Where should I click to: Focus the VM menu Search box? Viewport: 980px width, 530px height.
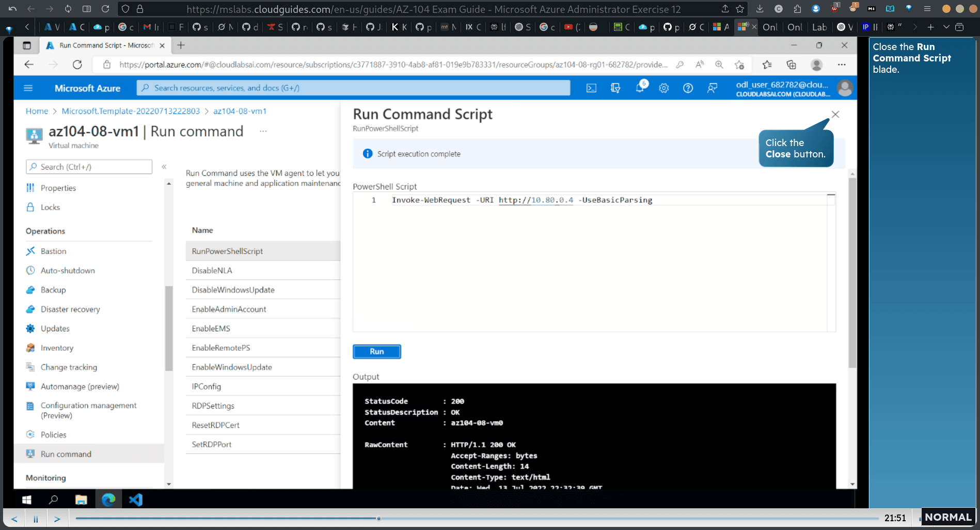click(89, 167)
